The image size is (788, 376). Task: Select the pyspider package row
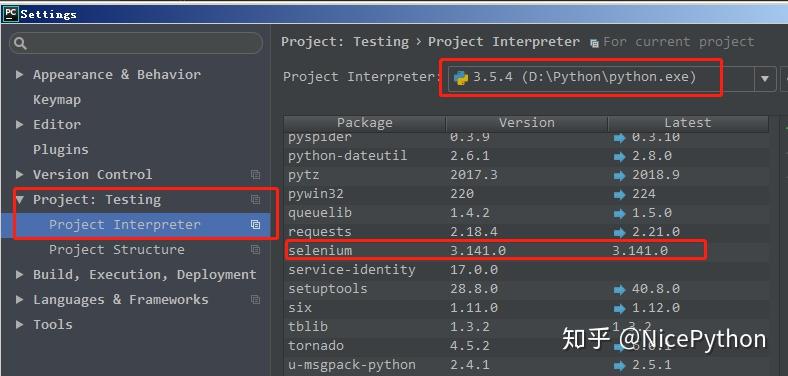tap(526, 137)
